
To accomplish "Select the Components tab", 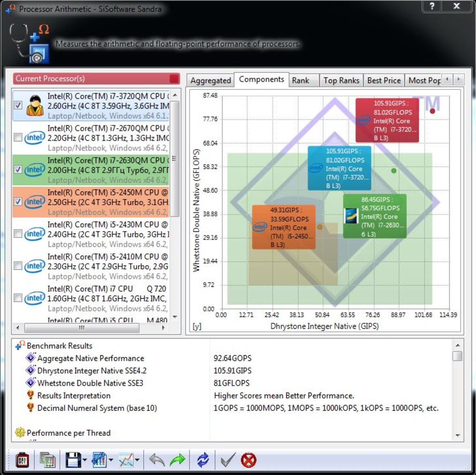I will point(261,79).
